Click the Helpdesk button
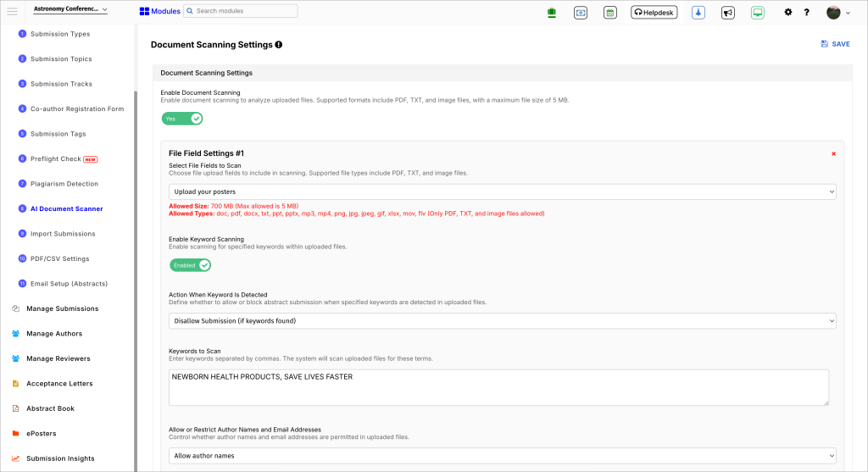 654,12
